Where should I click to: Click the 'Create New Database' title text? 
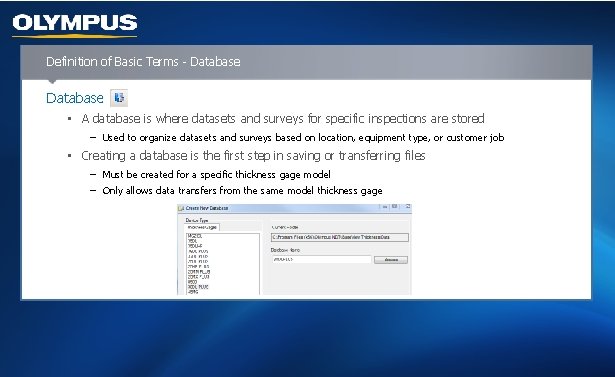[x=207, y=208]
